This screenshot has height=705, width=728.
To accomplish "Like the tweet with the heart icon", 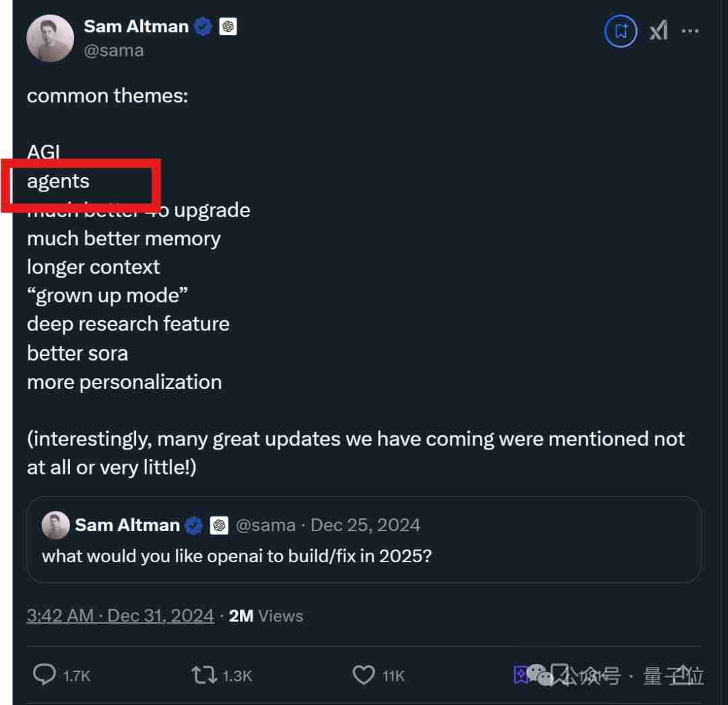I will click(363, 675).
